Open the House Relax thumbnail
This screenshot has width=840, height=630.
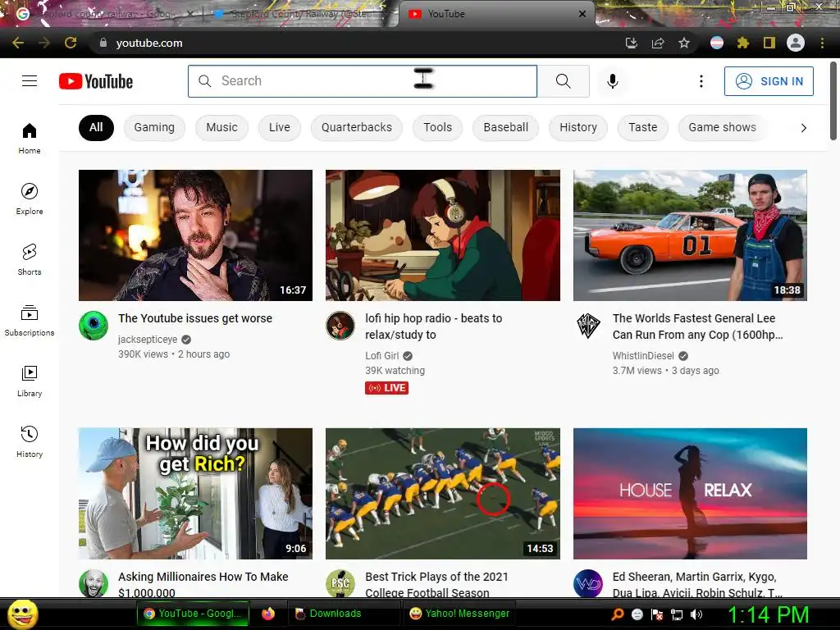coord(690,493)
